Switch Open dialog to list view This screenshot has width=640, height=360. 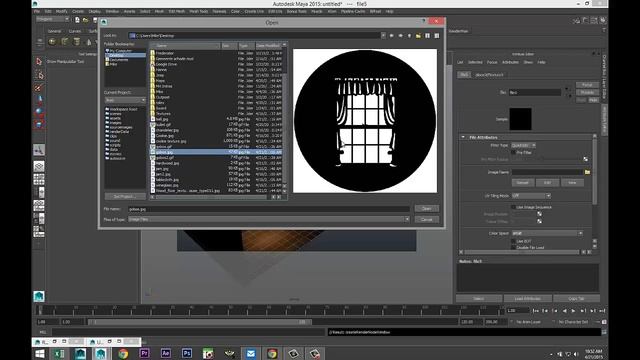click(427, 36)
